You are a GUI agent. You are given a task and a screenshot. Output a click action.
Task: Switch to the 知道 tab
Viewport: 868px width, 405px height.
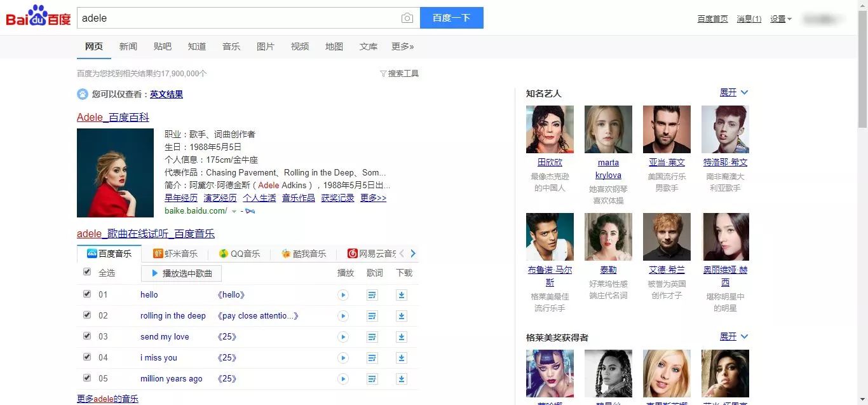[x=197, y=46]
